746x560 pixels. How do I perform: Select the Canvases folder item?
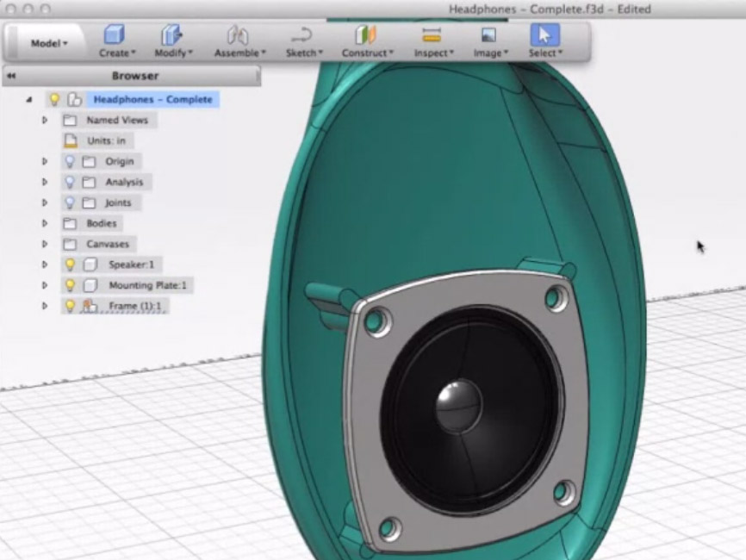point(107,244)
